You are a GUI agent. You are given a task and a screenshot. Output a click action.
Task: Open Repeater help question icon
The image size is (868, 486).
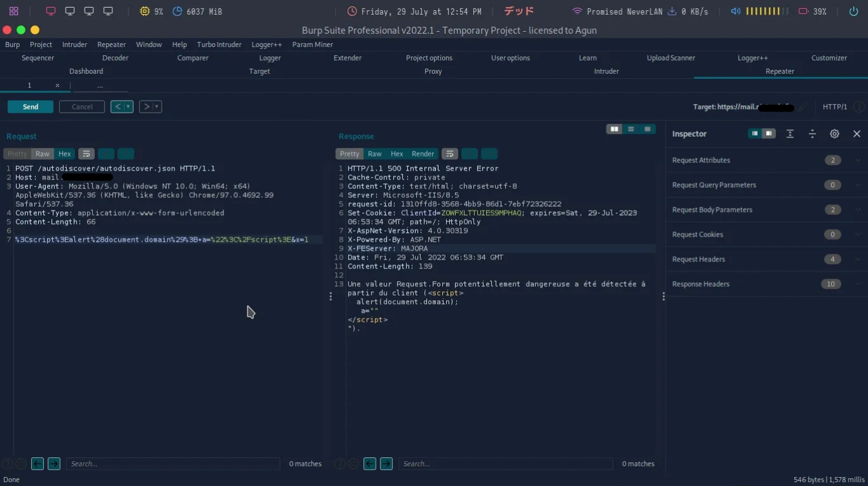click(x=859, y=107)
